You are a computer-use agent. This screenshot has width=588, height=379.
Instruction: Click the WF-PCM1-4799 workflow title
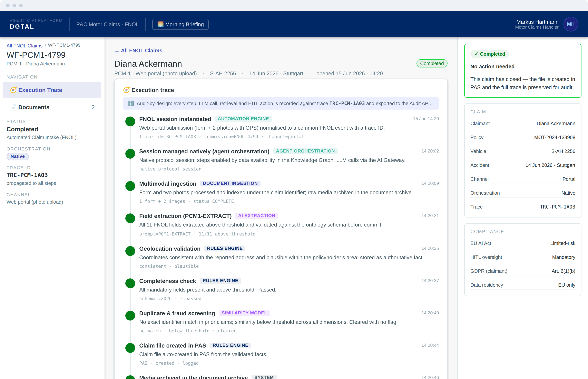click(x=36, y=55)
